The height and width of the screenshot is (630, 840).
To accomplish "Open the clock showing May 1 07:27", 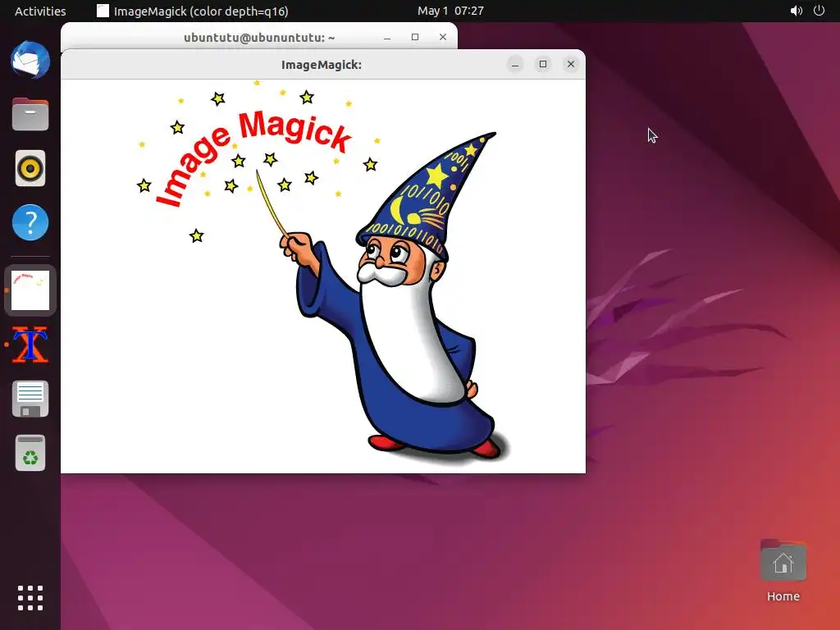I will tap(450, 11).
